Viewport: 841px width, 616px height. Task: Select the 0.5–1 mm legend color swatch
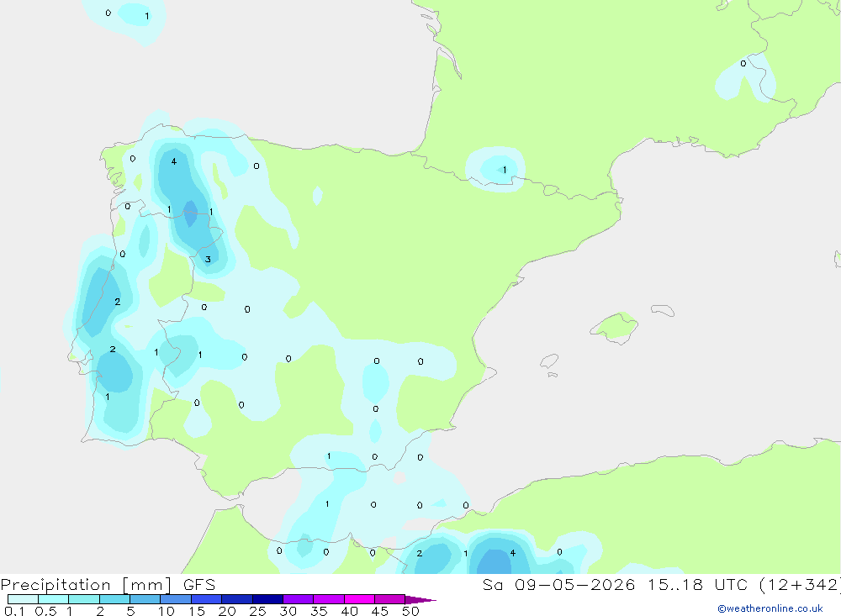(x=53, y=599)
